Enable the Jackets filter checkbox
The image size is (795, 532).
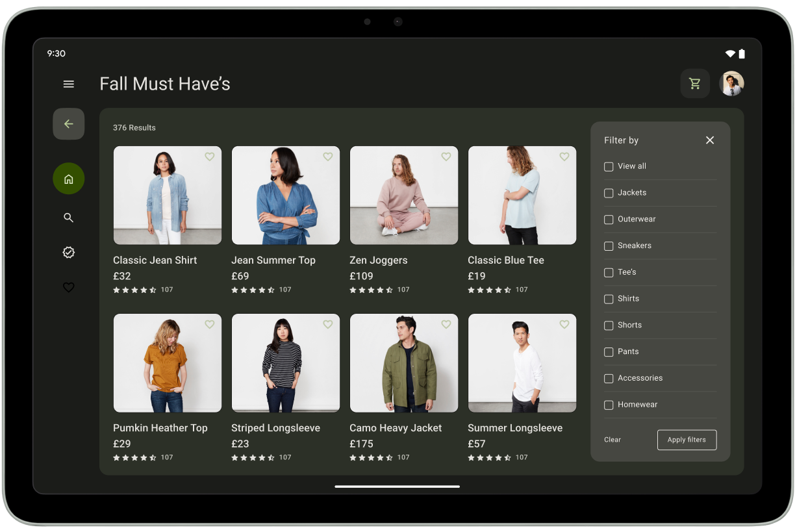pos(609,194)
